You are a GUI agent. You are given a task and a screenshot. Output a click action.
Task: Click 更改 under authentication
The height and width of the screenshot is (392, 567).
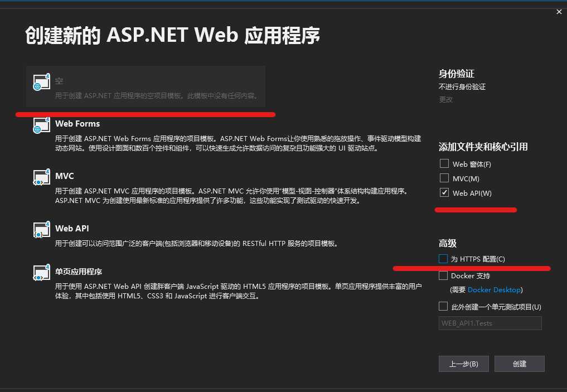tap(445, 99)
